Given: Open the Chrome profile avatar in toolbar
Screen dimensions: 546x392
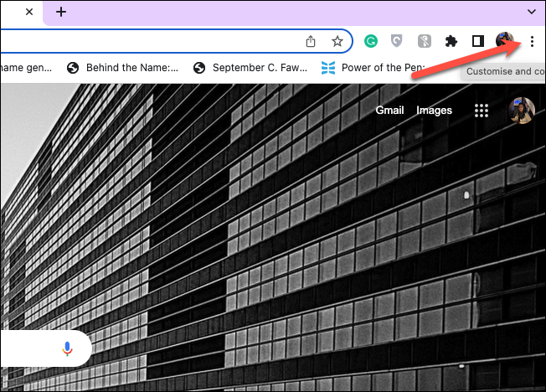Looking at the screenshot, I should pyautogui.click(x=505, y=40).
